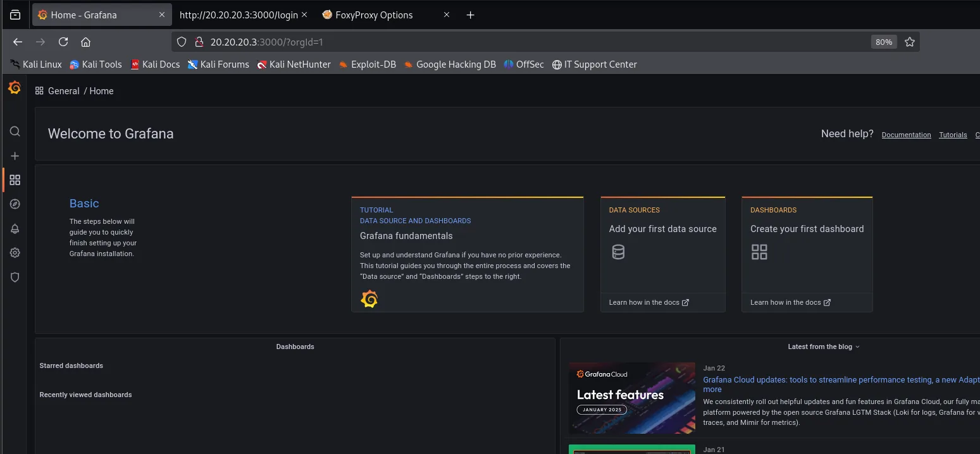The height and width of the screenshot is (454, 980).
Task: Open the IT Support Center bookmark
Action: click(x=595, y=64)
